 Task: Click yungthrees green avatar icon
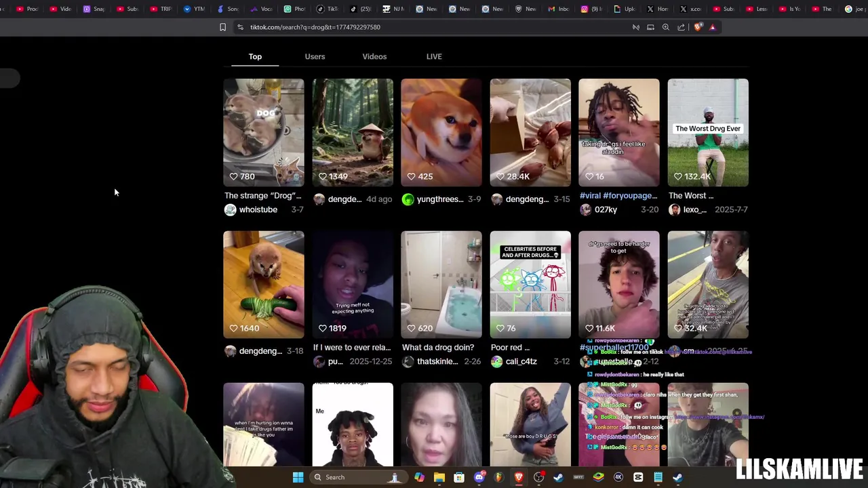pyautogui.click(x=408, y=199)
